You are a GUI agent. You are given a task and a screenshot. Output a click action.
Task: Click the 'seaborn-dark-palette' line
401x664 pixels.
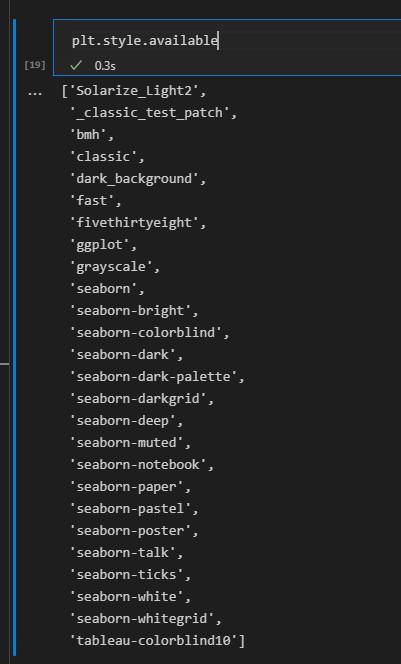pyautogui.click(x=157, y=377)
